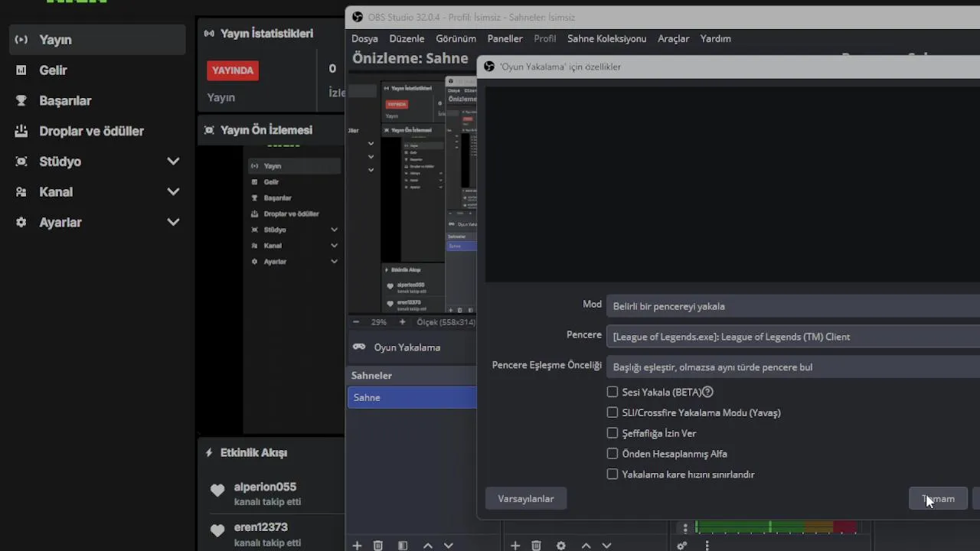Delete the selected scene with trash icon
Screen dimensions: 980x551
[x=378, y=546]
